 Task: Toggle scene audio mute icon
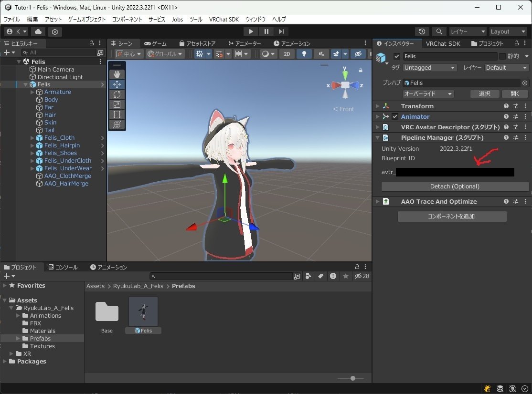pyautogui.click(x=321, y=54)
